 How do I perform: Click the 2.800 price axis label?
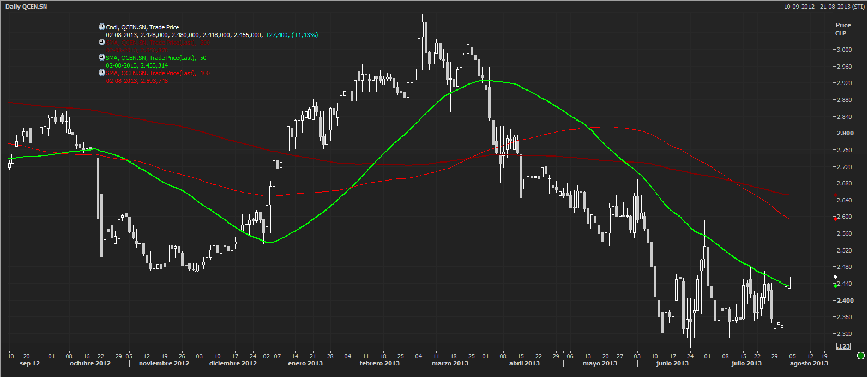click(x=845, y=133)
